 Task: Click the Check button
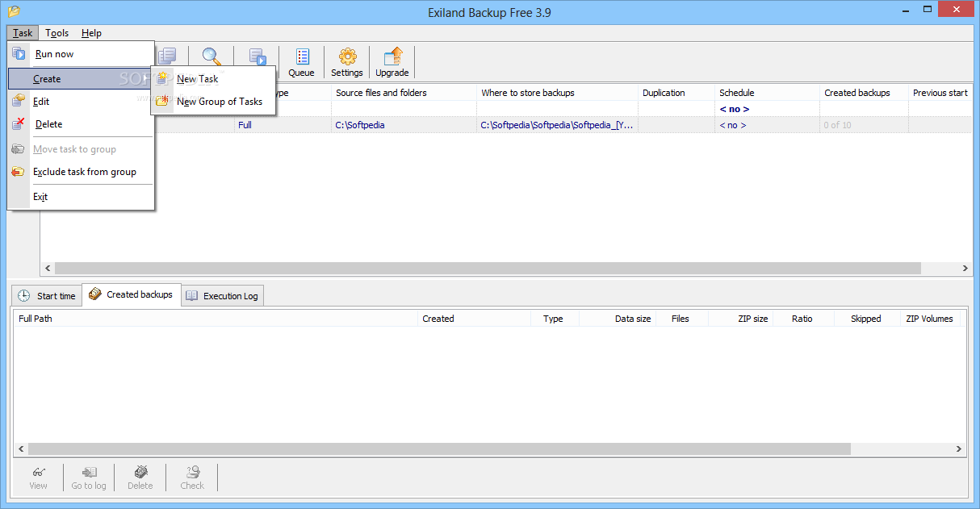[x=192, y=478]
